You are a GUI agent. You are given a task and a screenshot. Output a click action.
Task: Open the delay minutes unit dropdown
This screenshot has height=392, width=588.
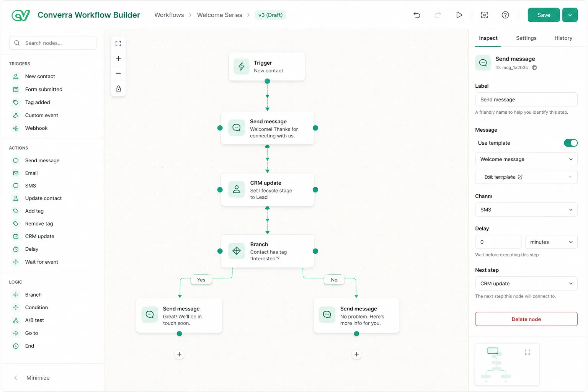click(551, 242)
